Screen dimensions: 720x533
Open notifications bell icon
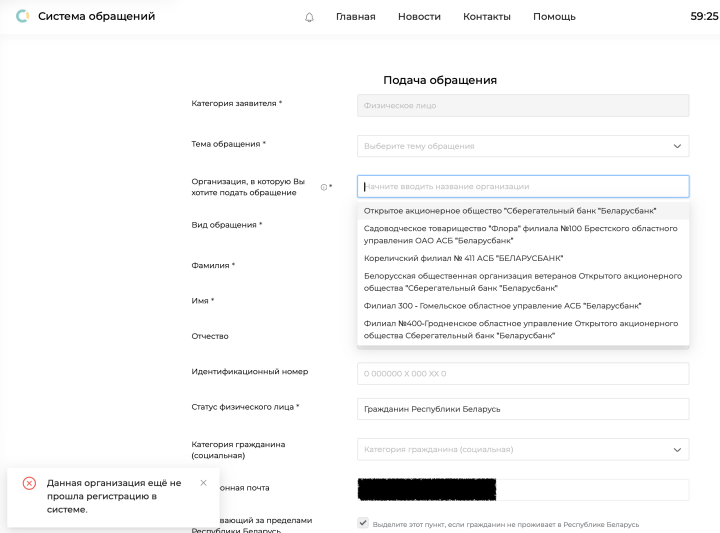(x=309, y=17)
